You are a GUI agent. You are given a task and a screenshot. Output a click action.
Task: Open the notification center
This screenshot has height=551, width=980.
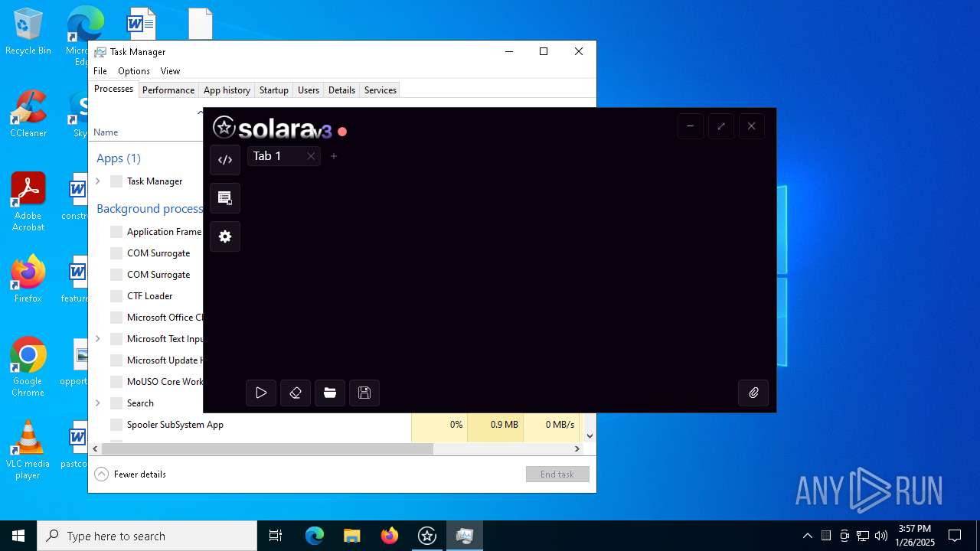(x=955, y=536)
